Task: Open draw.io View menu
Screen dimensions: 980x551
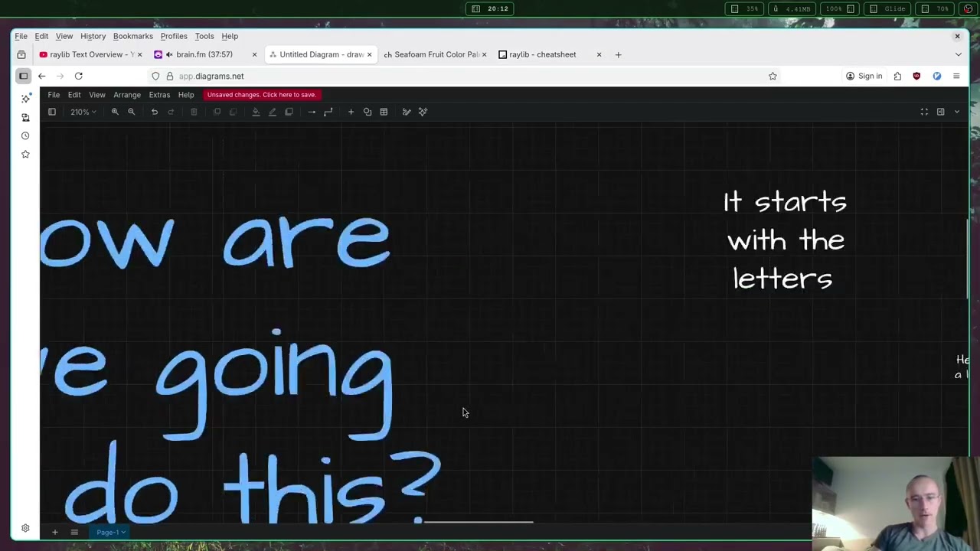Action: tap(97, 95)
